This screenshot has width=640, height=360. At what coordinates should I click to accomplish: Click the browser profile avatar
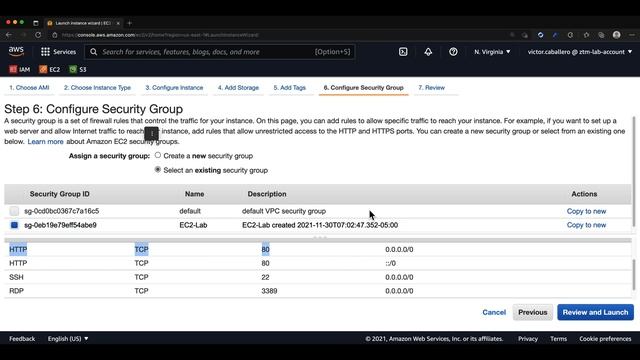[x=617, y=35]
